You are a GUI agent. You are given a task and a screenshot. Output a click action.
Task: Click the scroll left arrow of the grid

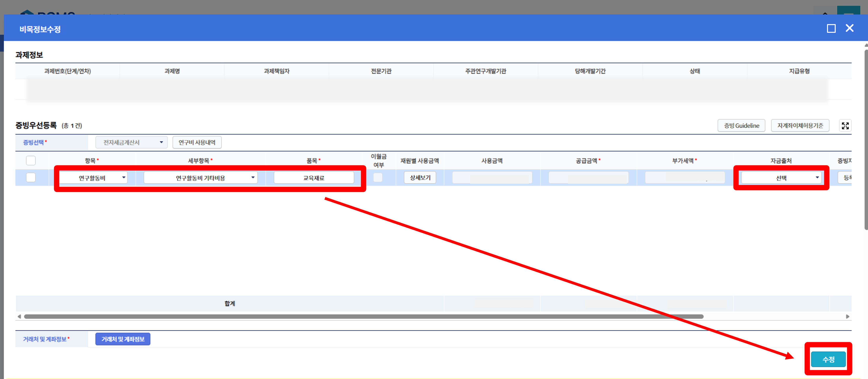click(x=19, y=316)
